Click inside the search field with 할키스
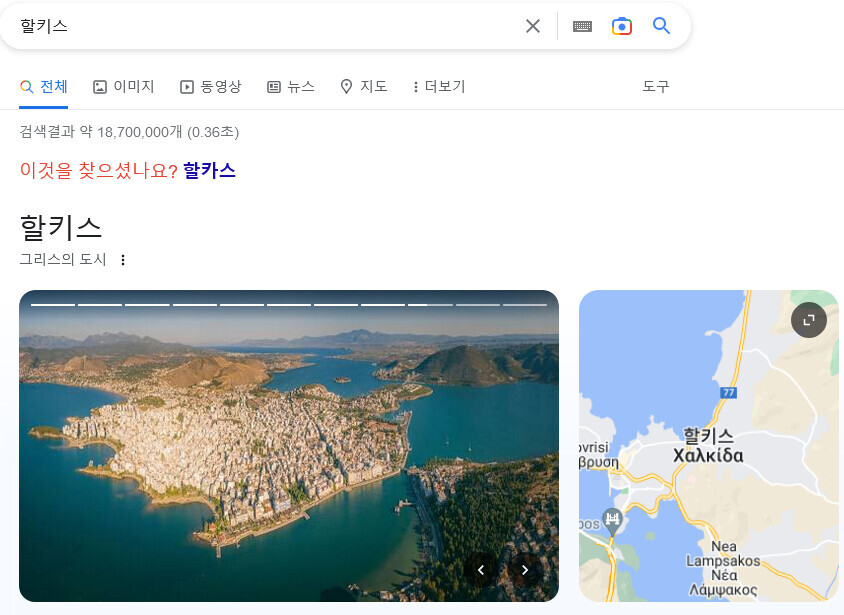This screenshot has width=844, height=615. click(x=260, y=26)
